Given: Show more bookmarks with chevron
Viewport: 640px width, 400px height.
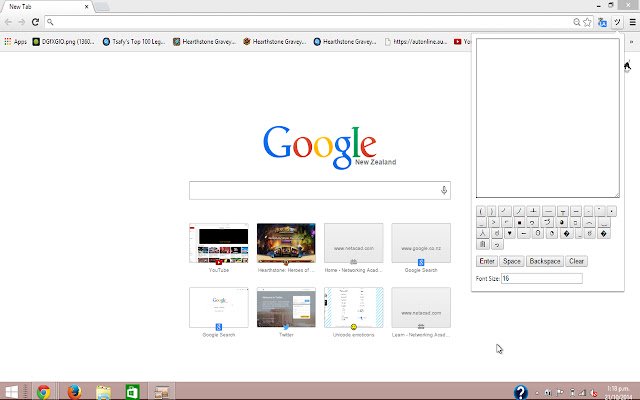Looking at the screenshot, I should [x=631, y=42].
